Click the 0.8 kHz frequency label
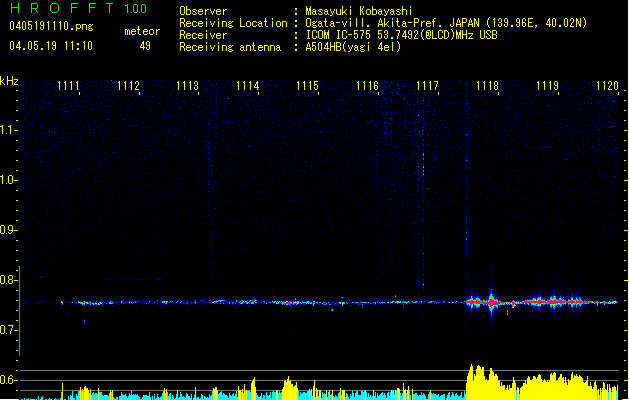The width and height of the screenshot is (629, 400). point(8,280)
